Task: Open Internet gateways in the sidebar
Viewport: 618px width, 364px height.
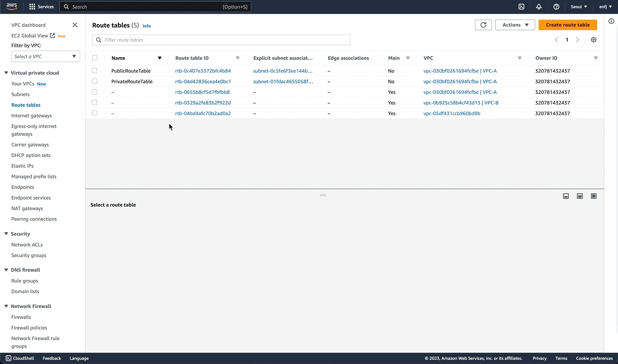Action: pos(31,116)
